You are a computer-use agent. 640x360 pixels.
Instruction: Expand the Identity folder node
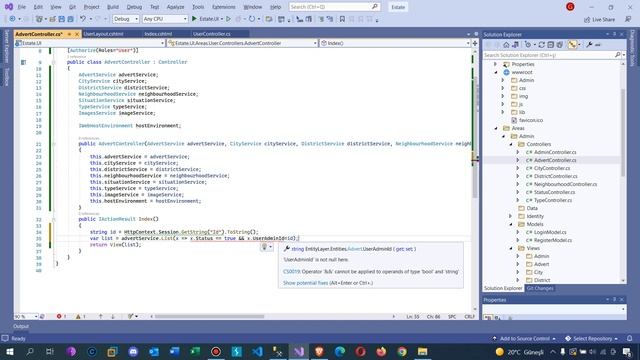[x=511, y=216]
